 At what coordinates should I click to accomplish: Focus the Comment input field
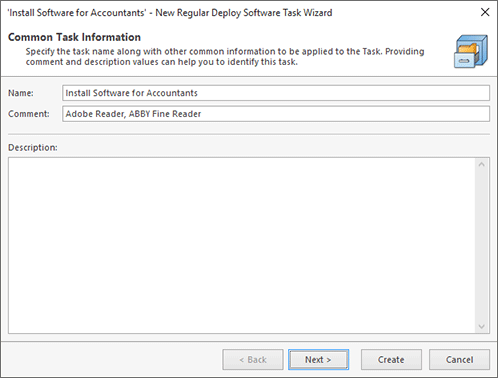click(276, 114)
